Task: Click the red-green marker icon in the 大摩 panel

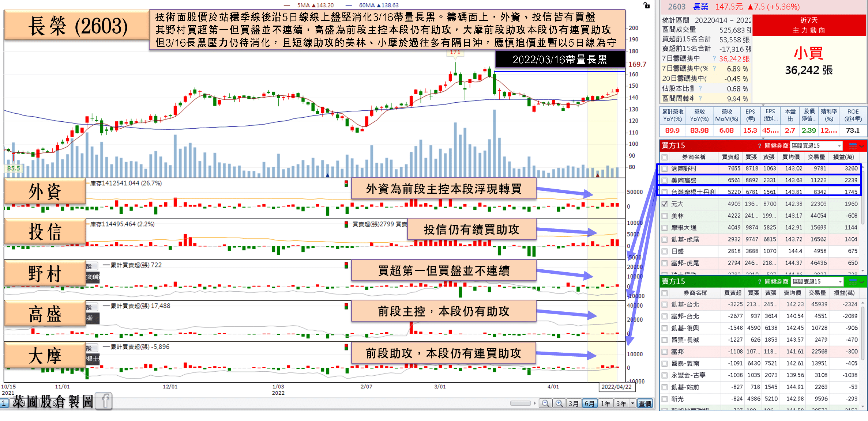Action: click(346, 347)
